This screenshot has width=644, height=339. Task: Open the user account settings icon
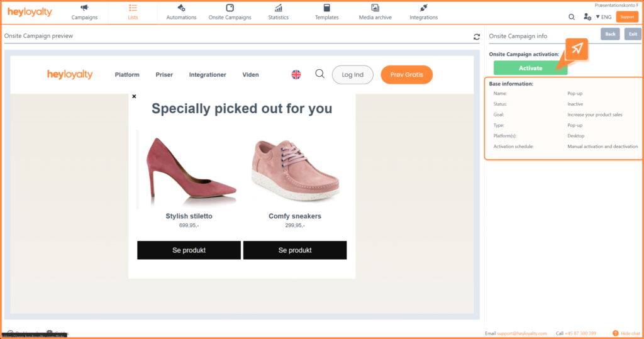[x=587, y=17]
